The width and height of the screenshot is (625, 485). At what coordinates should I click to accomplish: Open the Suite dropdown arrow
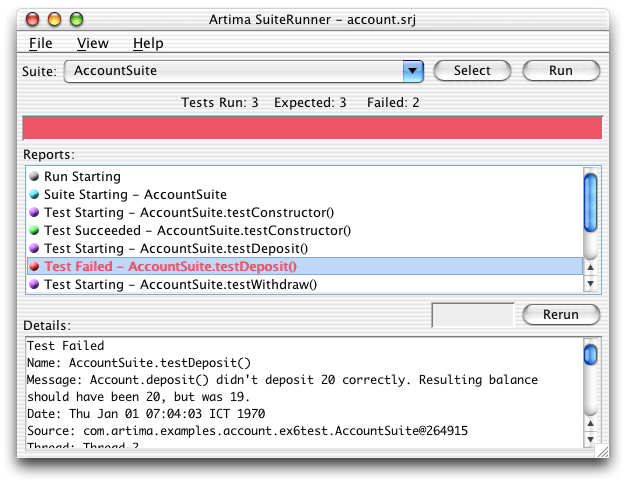(x=413, y=71)
